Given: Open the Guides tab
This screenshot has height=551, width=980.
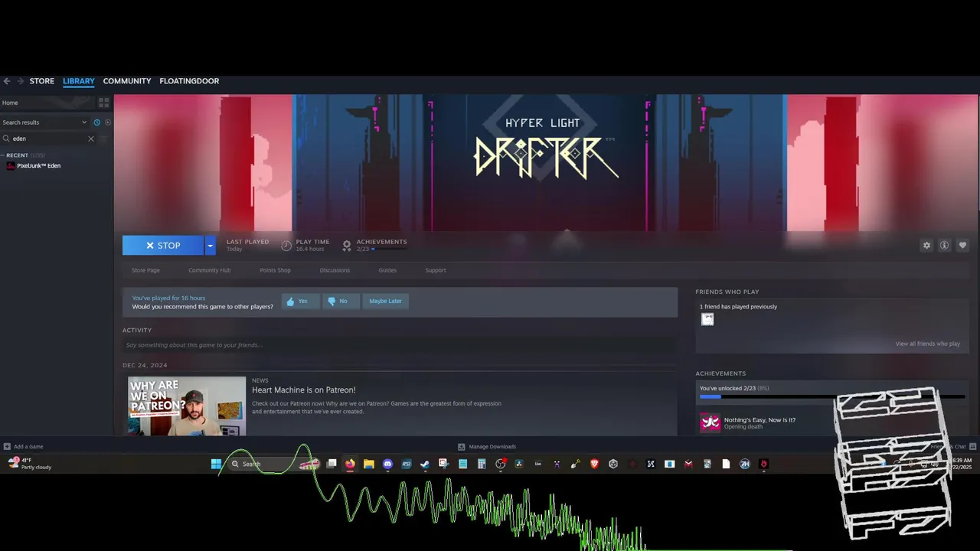Looking at the screenshot, I should pos(387,270).
